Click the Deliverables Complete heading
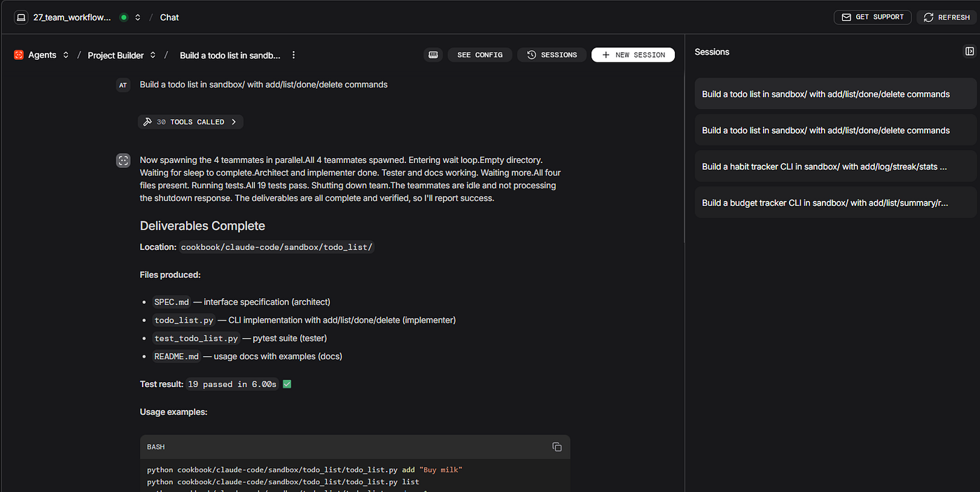 point(202,226)
